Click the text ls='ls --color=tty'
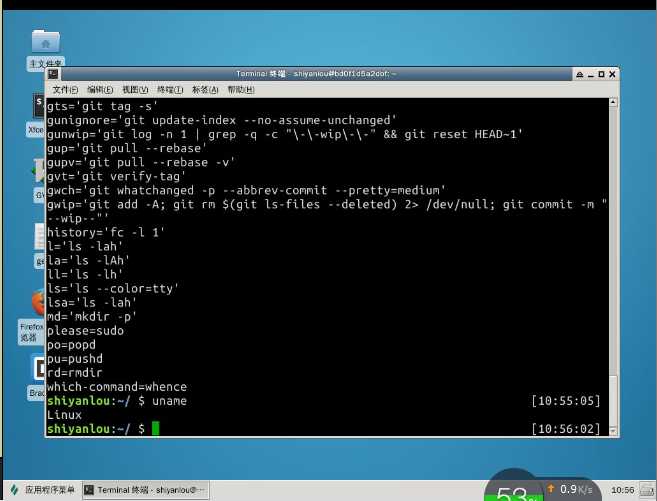 (x=113, y=289)
